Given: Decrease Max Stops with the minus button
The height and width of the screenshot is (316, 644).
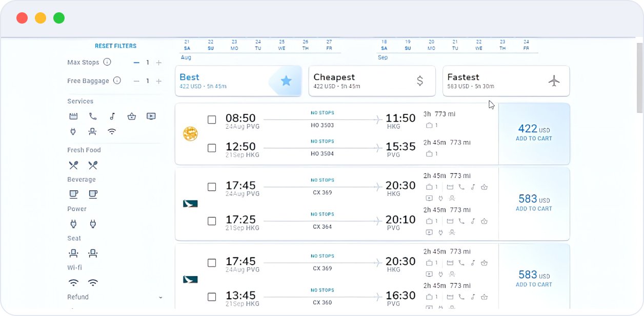Looking at the screenshot, I should tap(136, 63).
